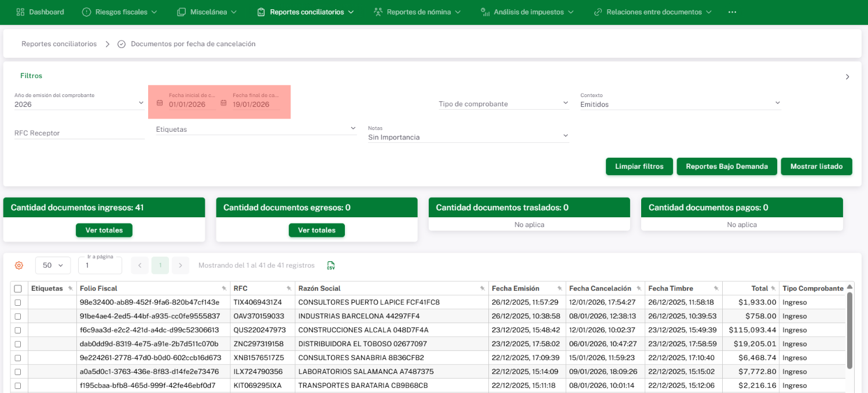Open the Reportes de nómina menu
Viewport: 868px width, 393px height.
[x=417, y=12]
